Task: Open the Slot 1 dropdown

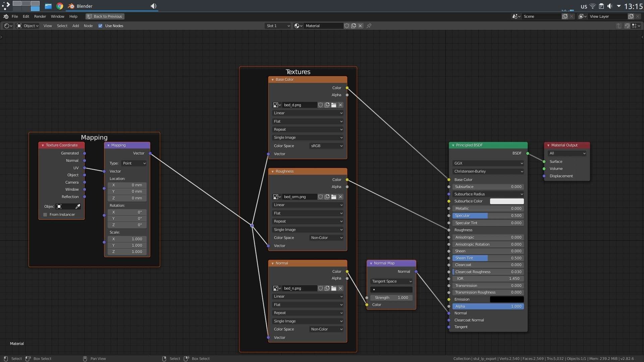Action: (277, 26)
